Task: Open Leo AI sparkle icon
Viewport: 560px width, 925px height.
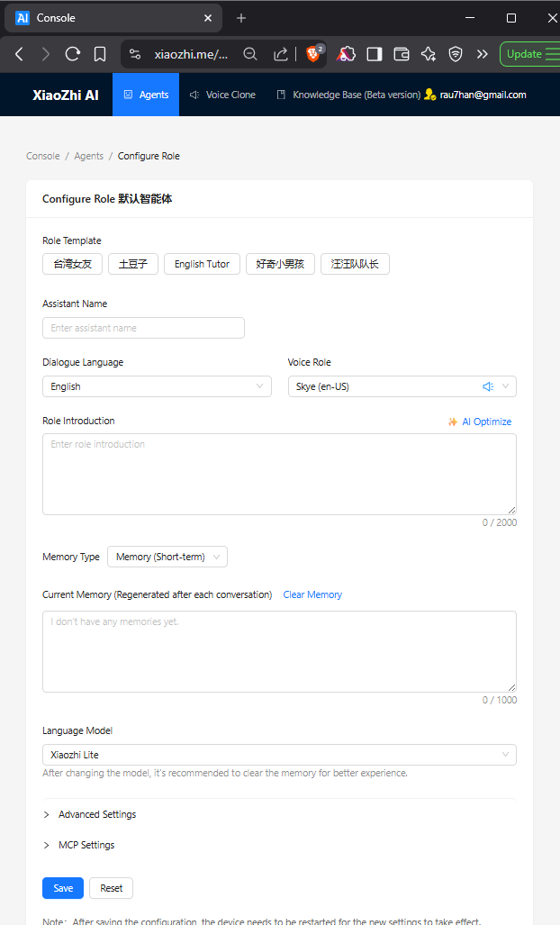Action: [429, 54]
